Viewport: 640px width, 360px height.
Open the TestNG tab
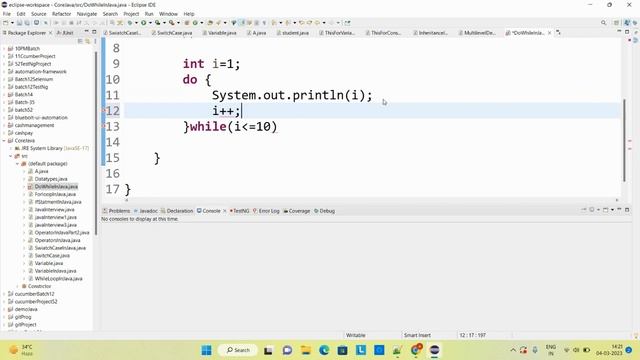coord(239,211)
